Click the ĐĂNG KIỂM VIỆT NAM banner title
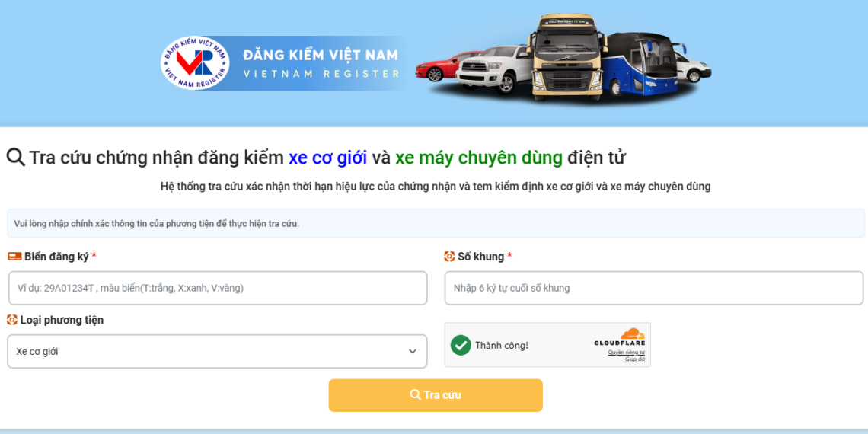 [x=321, y=56]
